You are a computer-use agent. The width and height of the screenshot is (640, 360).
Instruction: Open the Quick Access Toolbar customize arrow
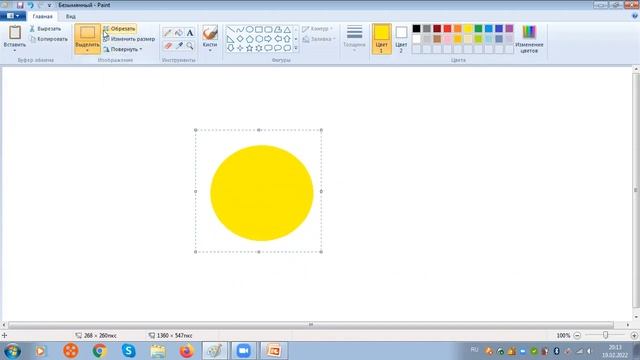pos(50,5)
